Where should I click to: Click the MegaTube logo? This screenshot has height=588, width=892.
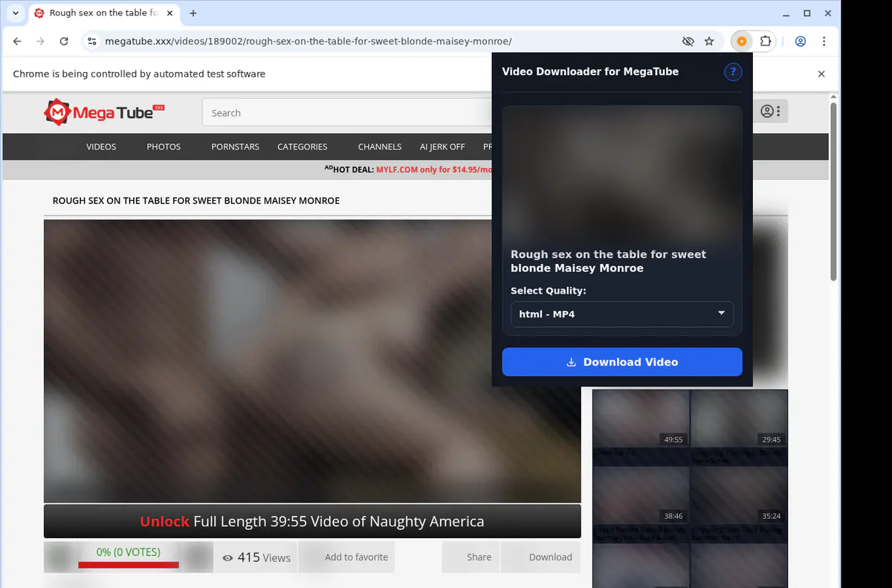pos(104,112)
